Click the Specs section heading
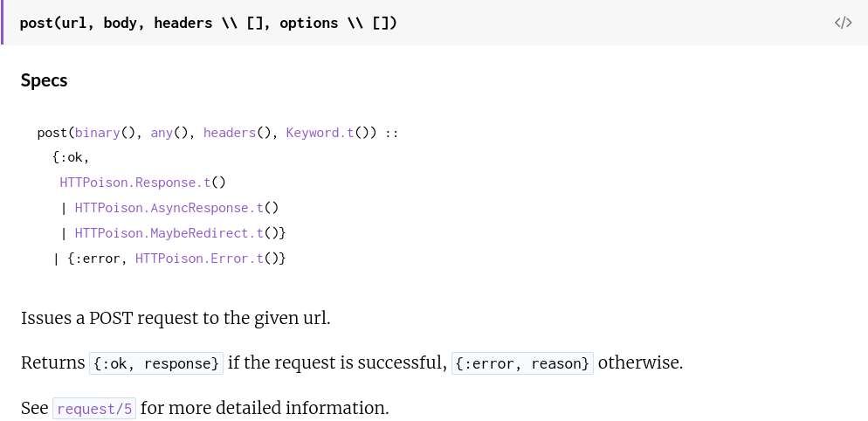The height and width of the screenshot is (421, 868). click(x=45, y=80)
